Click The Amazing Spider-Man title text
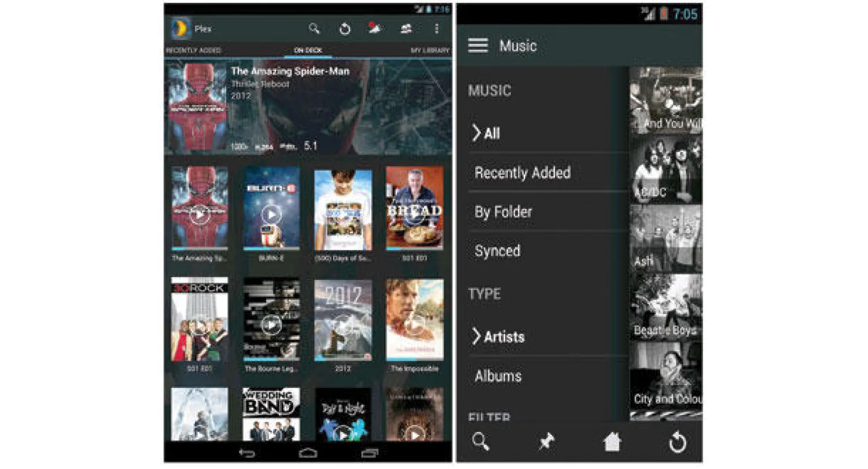 [x=290, y=71]
